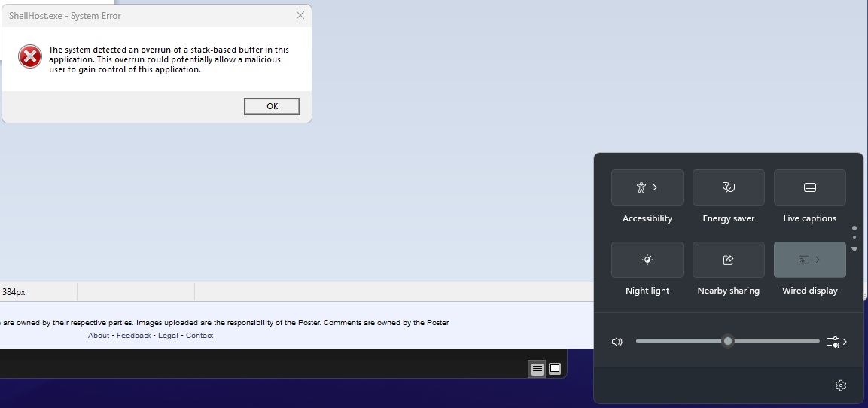Toggle the Nearby sharing tile
The image size is (868, 408).
pos(729,260)
